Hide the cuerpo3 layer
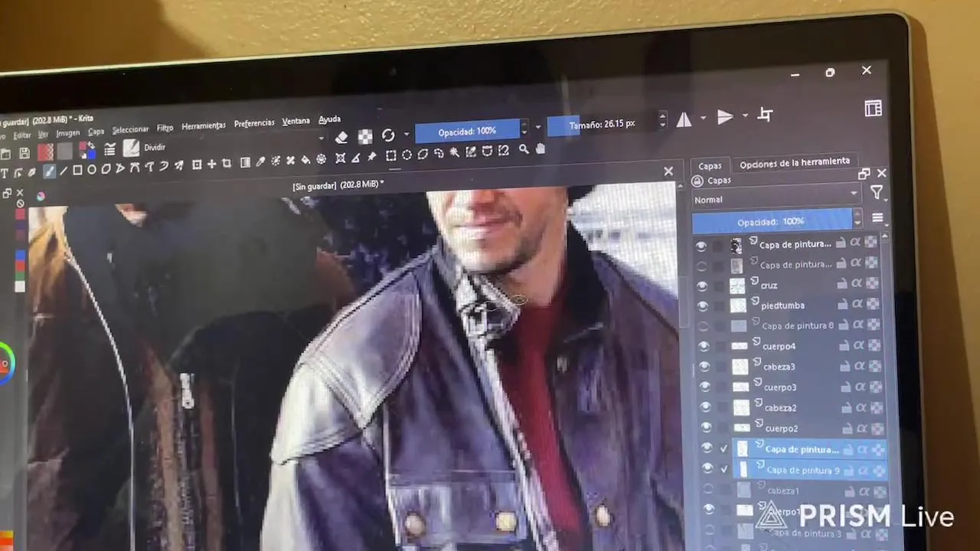The height and width of the screenshot is (551, 980). point(705,387)
